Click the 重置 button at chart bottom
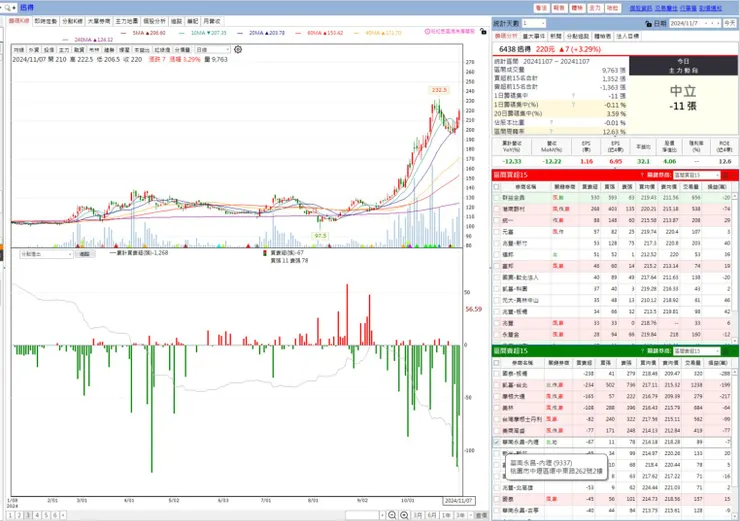The image size is (740, 521). pyautogui.click(x=481, y=515)
